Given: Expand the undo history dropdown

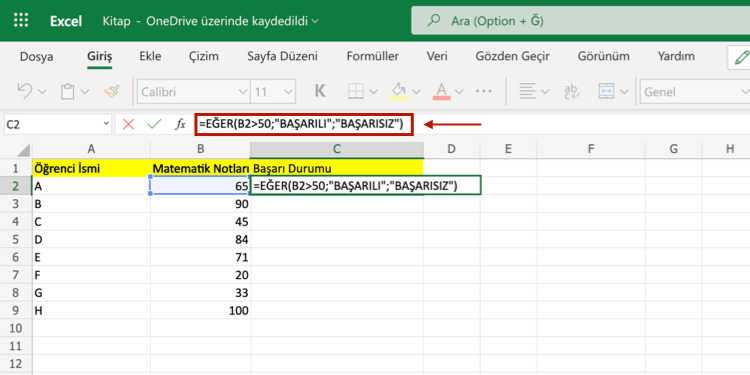Looking at the screenshot, I should (42, 91).
